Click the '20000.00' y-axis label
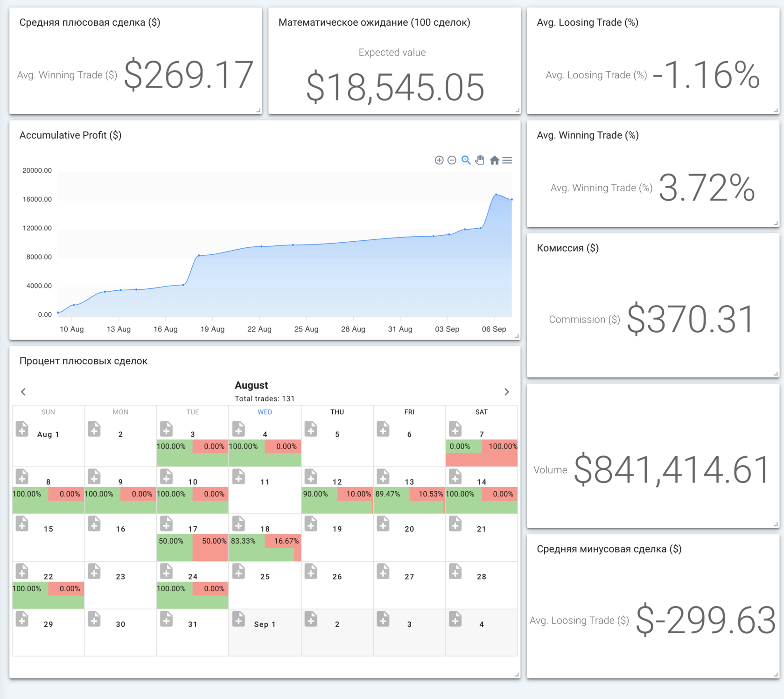This screenshot has height=699, width=784. [x=37, y=170]
